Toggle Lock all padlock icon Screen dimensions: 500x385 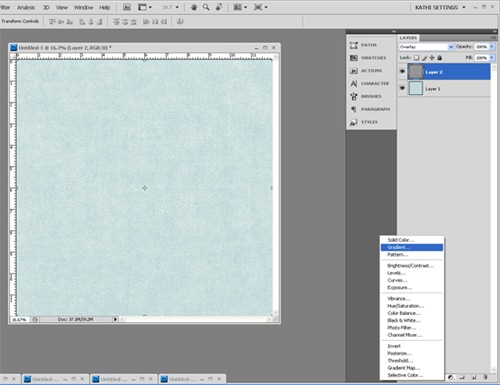pyautogui.click(x=440, y=58)
